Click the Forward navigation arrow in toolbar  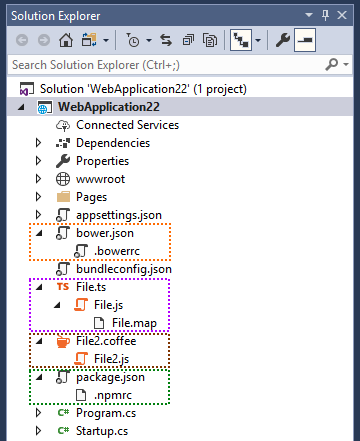click(x=44, y=41)
